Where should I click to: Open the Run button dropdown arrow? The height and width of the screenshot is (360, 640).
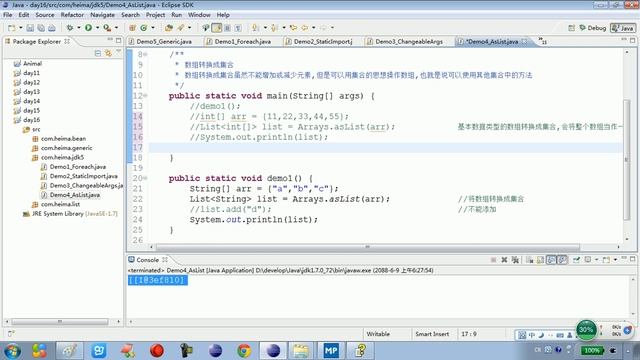coord(97,28)
